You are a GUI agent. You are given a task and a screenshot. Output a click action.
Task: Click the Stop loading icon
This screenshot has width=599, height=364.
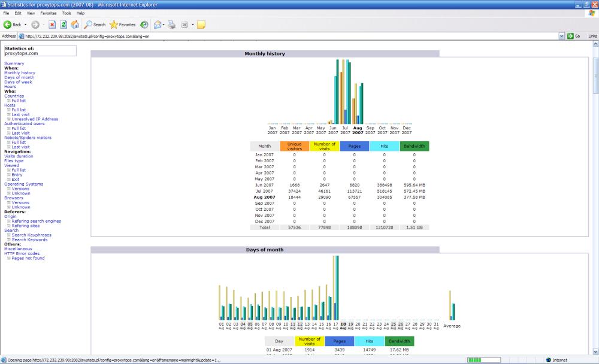click(x=52, y=25)
